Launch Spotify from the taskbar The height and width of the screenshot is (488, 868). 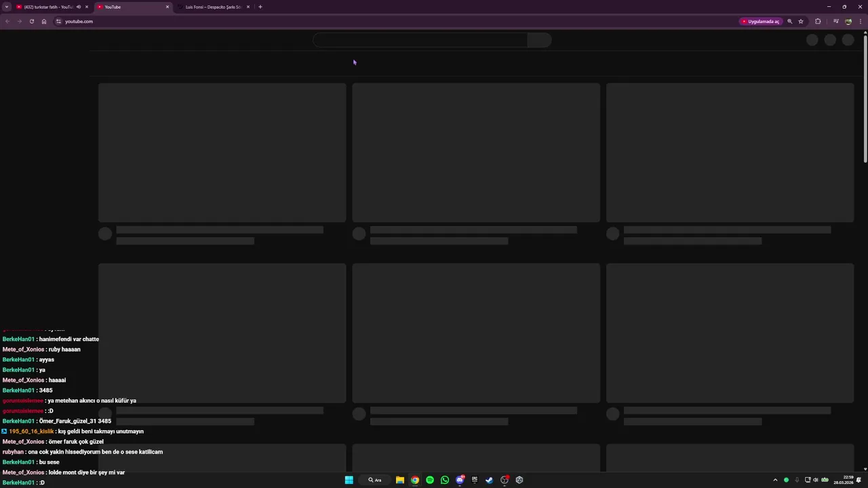point(430,480)
